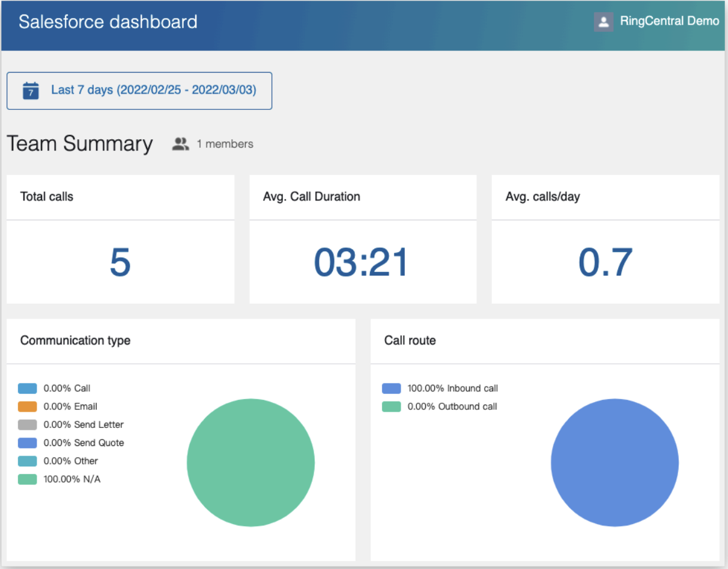Toggle the green N/A legend swatch

tap(28, 479)
